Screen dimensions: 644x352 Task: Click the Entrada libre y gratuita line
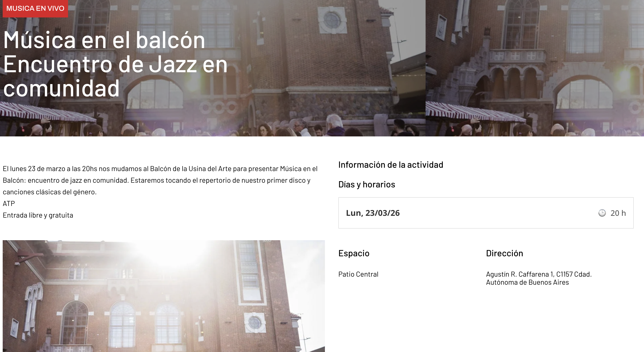point(38,215)
